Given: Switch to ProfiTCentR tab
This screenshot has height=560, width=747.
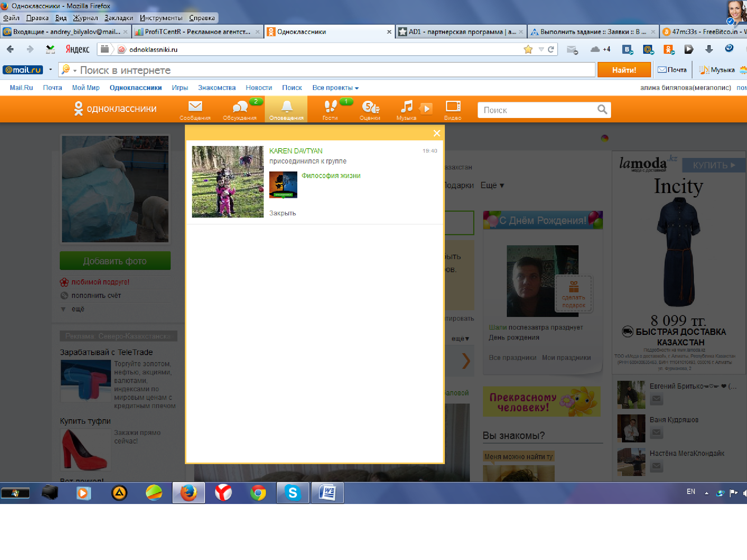Looking at the screenshot, I should 198,32.
